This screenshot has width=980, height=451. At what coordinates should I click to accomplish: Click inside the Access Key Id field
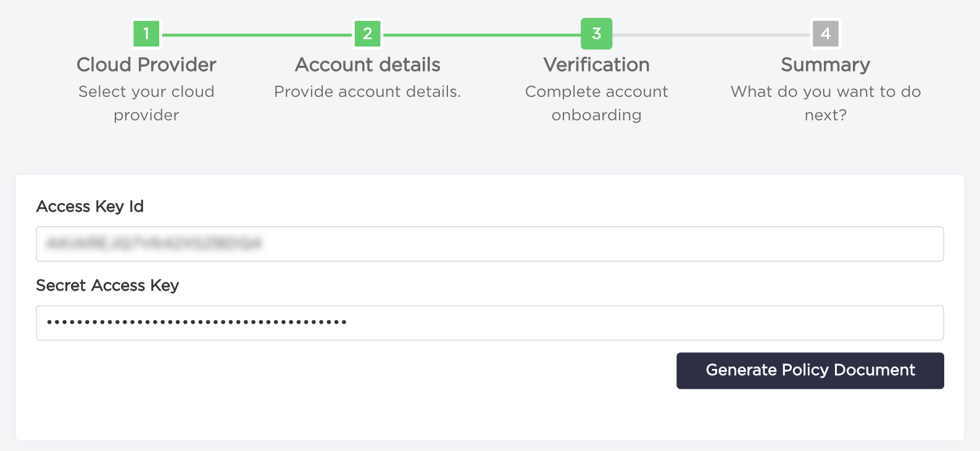click(490, 244)
